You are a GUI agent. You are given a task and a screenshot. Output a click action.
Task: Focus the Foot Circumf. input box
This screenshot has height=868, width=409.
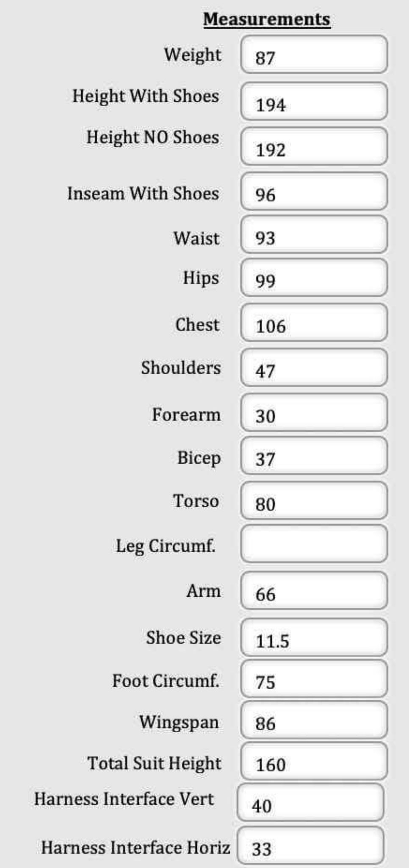pyautogui.click(x=314, y=679)
